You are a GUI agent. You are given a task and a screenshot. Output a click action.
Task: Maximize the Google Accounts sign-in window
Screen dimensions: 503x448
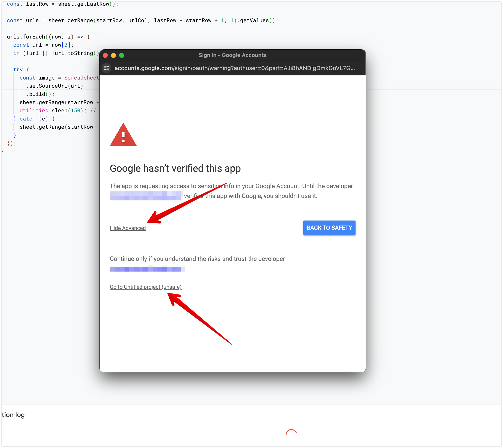pos(122,55)
